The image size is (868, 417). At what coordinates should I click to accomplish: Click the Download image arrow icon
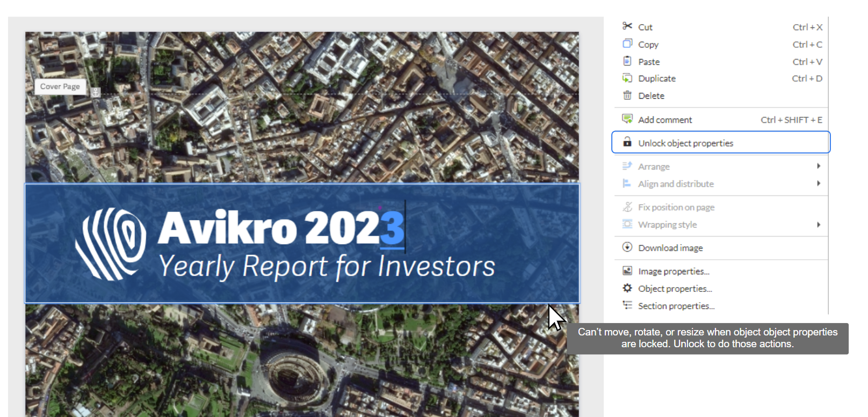[627, 247]
